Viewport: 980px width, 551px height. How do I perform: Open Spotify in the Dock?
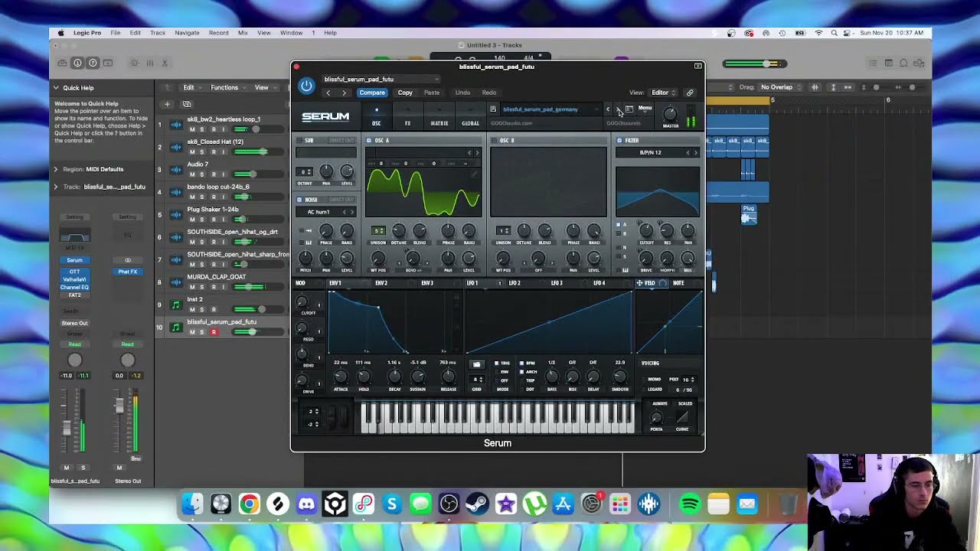pos(690,504)
